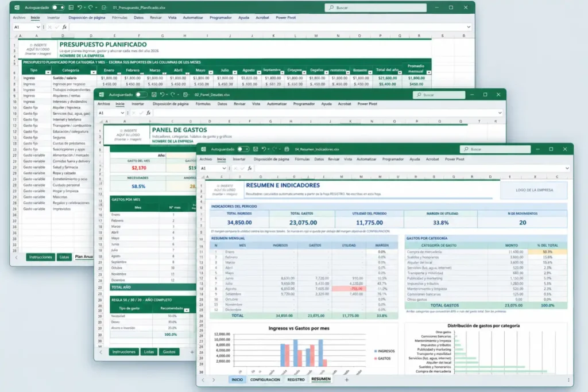
Task: Add new sheet in Resumen_Indicadores window
Action: click(346, 379)
